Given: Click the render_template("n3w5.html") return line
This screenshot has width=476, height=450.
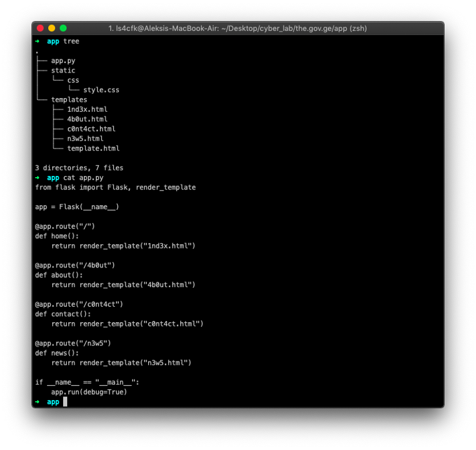Looking at the screenshot, I should click(x=121, y=363).
